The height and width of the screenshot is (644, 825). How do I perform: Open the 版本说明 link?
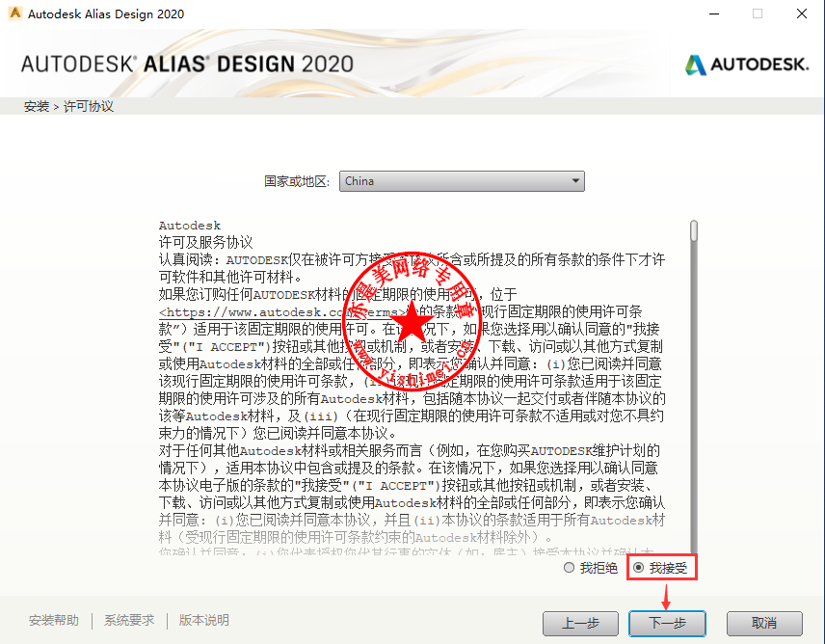[204, 620]
